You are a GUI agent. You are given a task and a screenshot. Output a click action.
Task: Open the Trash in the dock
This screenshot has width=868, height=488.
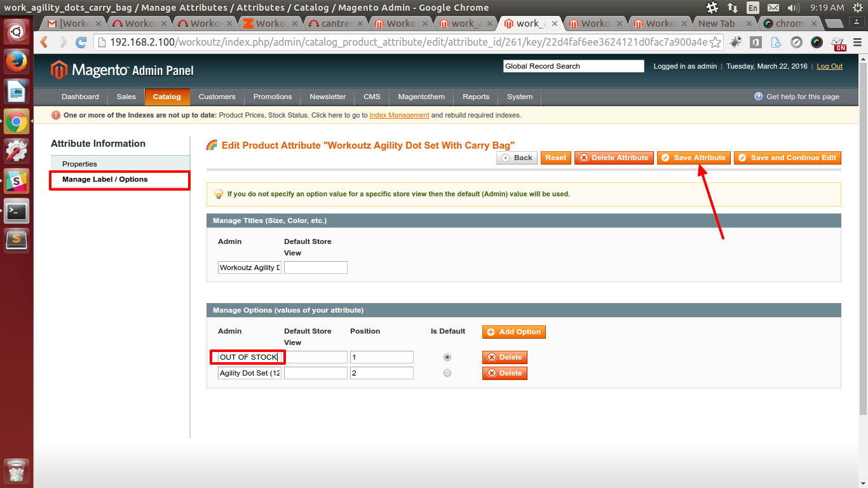pyautogui.click(x=17, y=471)
